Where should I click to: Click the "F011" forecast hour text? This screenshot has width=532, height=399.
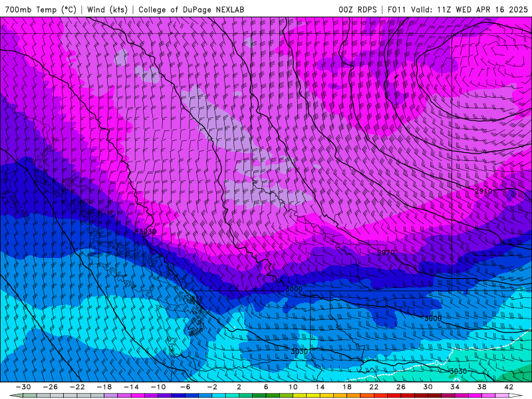coord(396,9)
